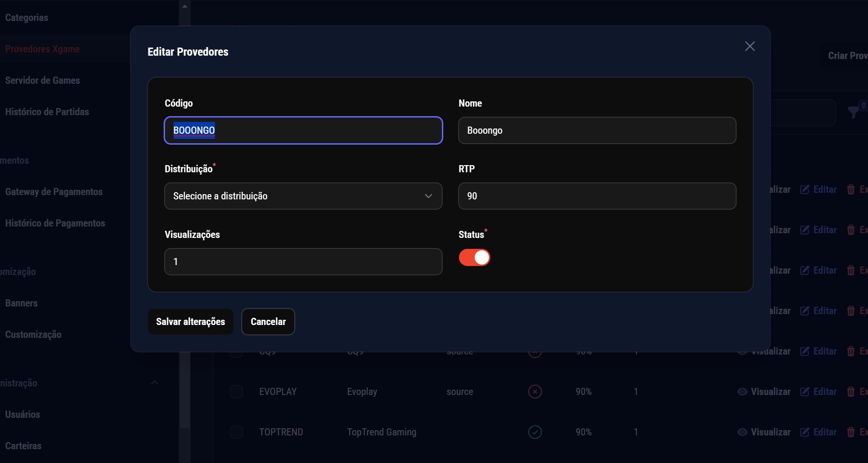Open Carteiras in sidebar
The height and width of the screenshot is (463, 868).
(23, 446)
